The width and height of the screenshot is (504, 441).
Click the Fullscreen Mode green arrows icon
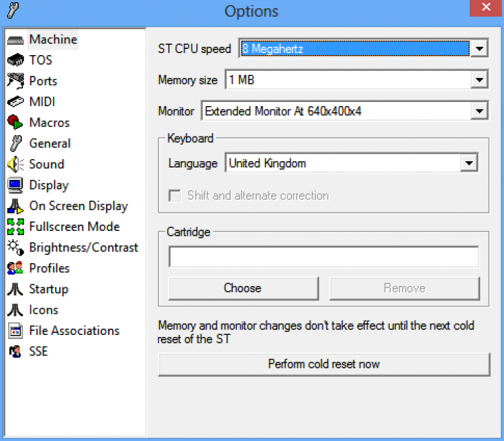[x=15, y=227]
